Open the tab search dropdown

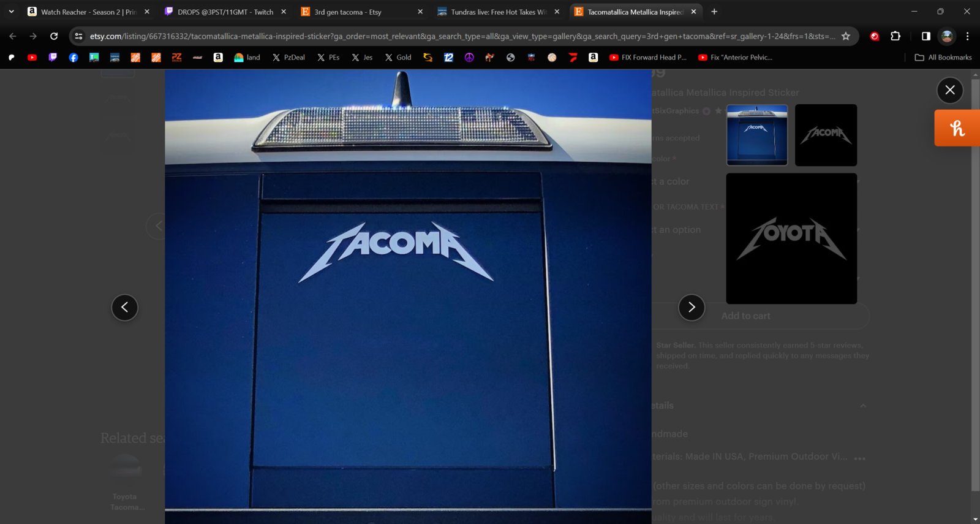11,12
